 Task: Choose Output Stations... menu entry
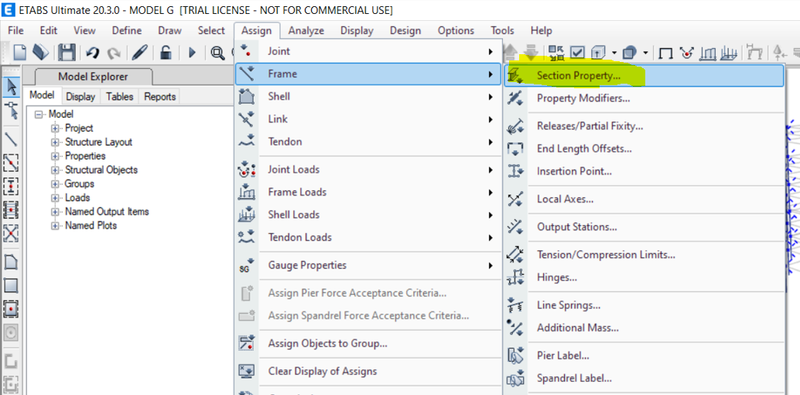(x=644, y=227)
